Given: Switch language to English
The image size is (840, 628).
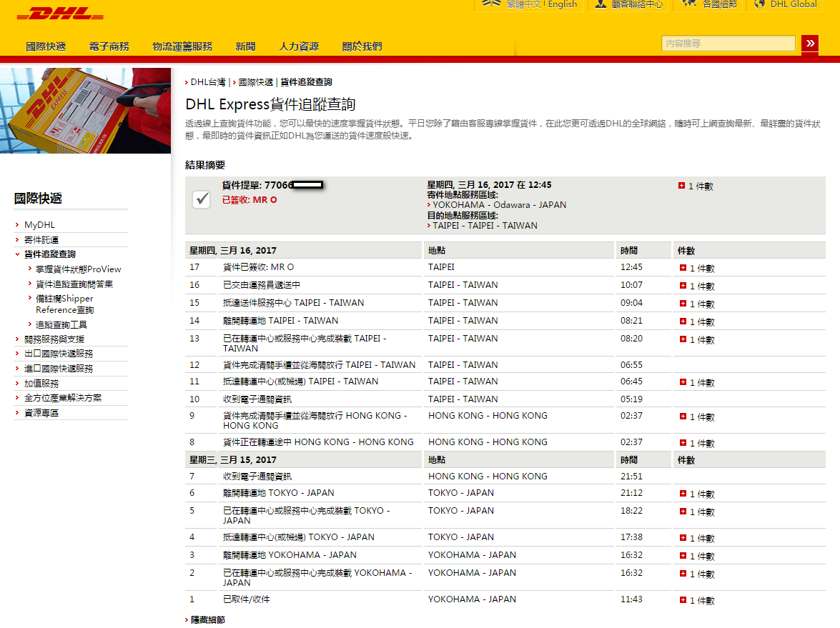Looking at the screenshot, I should pyautogui.click(x=563, y=4).
